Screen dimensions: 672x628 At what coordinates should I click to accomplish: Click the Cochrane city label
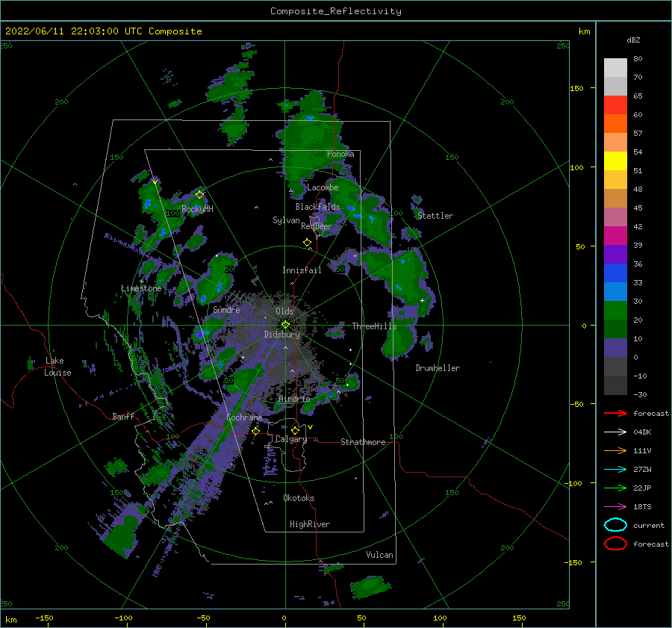244,417
